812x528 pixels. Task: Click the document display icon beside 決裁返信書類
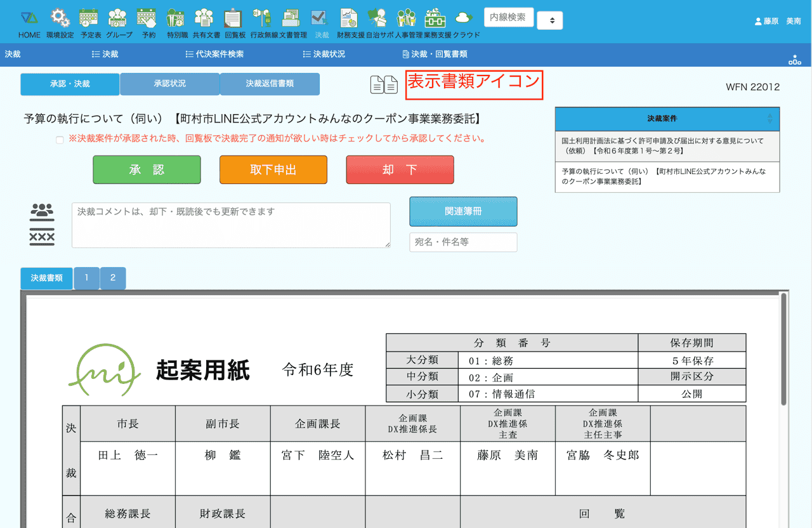point(384,84)
